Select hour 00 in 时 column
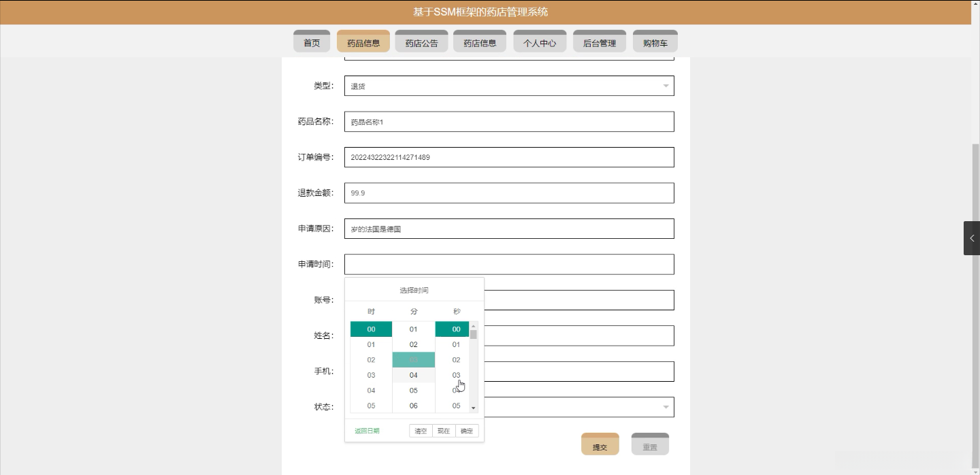 pyautogui.click(x=371, y=329)
